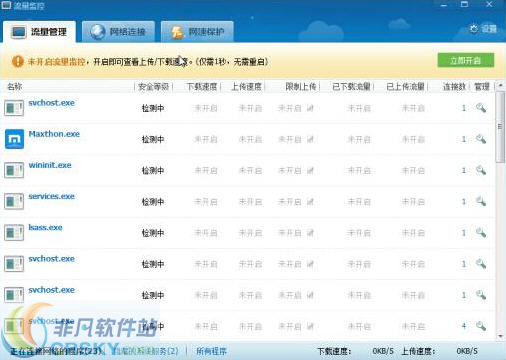Click 未开启 downloaded traffic for lsass.exe
Image resolution: width=506 pixels, height=360 pixels.
tap(359, 233)
